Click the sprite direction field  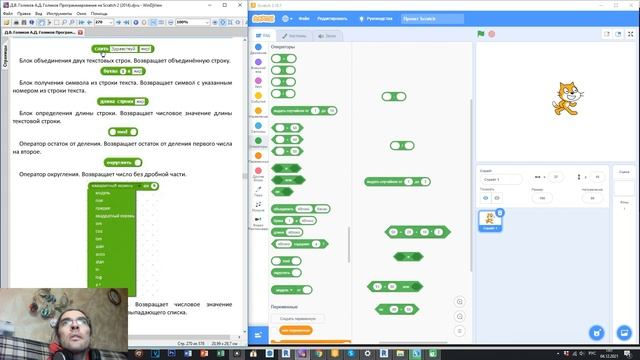click(592, 198)
